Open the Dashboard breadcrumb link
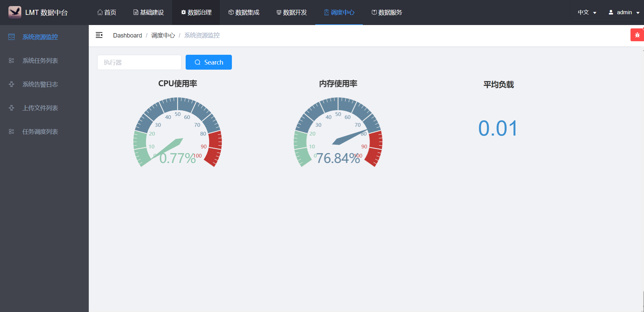Viewport: 644px width, 312px height. click(x=128, y=35)
